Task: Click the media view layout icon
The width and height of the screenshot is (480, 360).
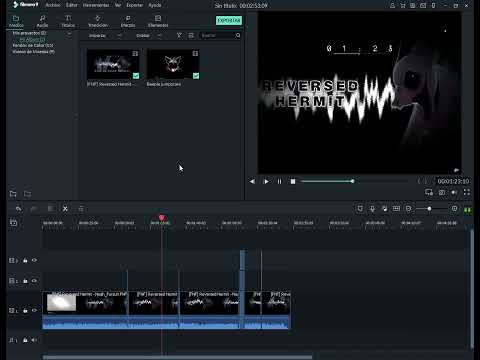Action: 191,35
